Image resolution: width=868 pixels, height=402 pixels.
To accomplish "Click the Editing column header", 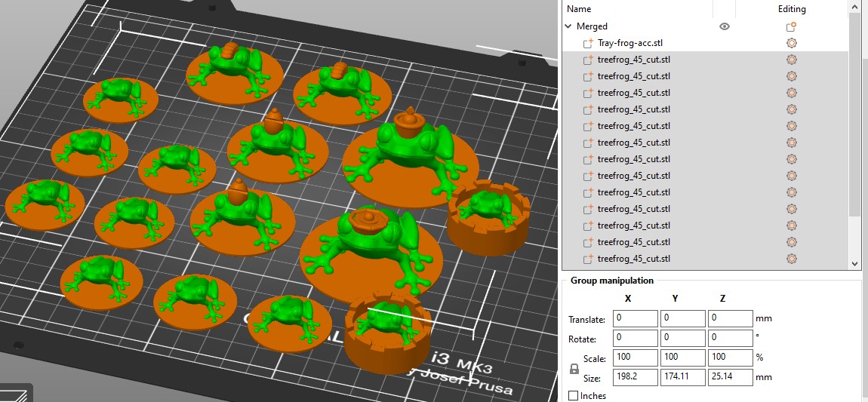I will pos(792,9).
